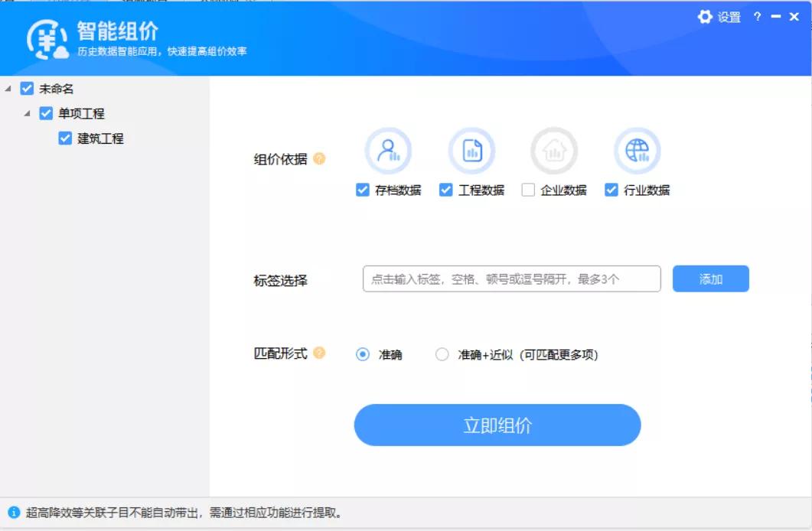Select the 存档数据 person icon
The width and height of the screenshot is (812, 531).
pyautogui.click(x=390, y=150)
